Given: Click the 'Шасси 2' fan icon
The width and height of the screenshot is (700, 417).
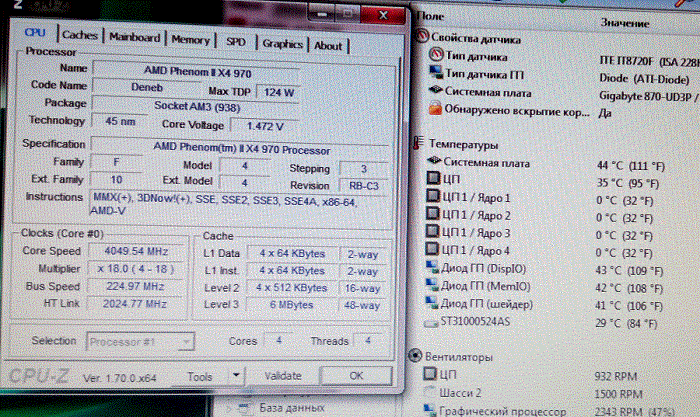Looking at the screenshot, I should (429, 392).
